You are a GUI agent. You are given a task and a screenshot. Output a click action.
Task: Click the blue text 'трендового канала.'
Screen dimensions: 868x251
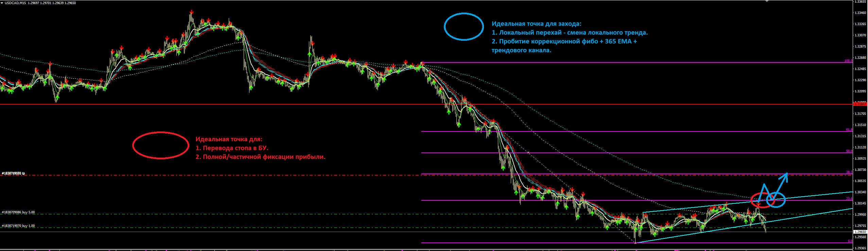[521, 50]
